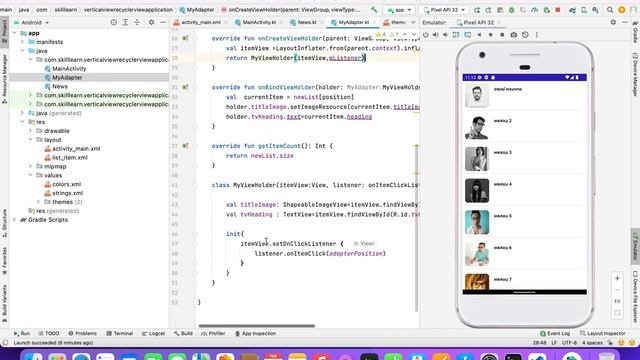Open the Emulator panel settings gear
This screenshot has width=640, height=360.
613,22
